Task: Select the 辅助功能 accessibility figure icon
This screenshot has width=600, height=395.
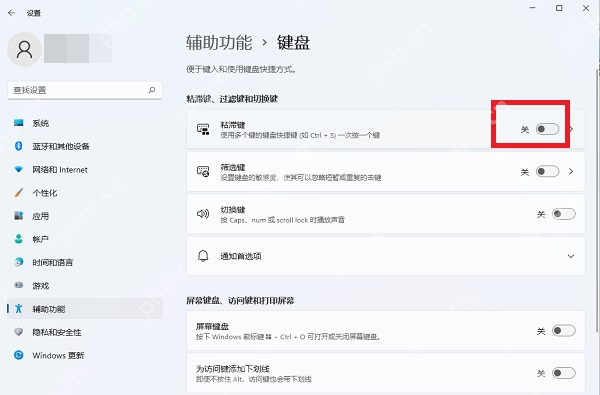Action: point(18,308)
